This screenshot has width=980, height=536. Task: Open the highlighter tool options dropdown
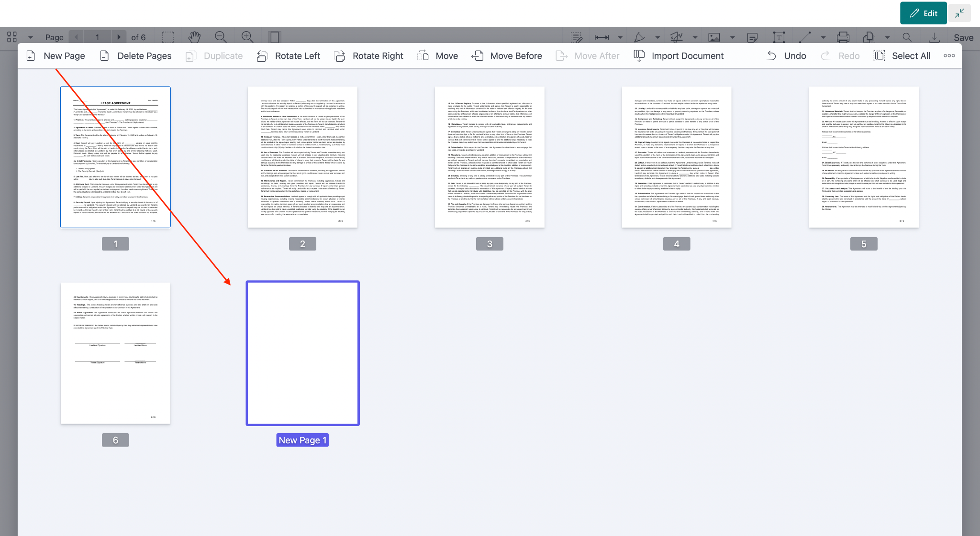point(657,37)
